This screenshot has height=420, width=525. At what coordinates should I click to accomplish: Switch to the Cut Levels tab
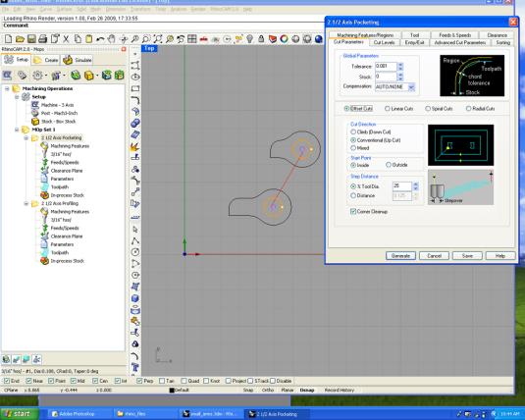pos(384,42)
